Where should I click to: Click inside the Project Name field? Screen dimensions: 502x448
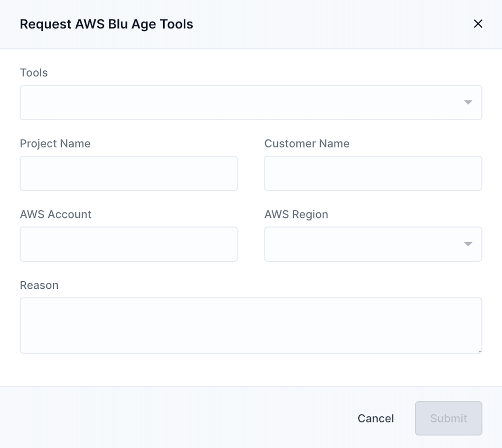pyautogui.click(x=129, y=173)
